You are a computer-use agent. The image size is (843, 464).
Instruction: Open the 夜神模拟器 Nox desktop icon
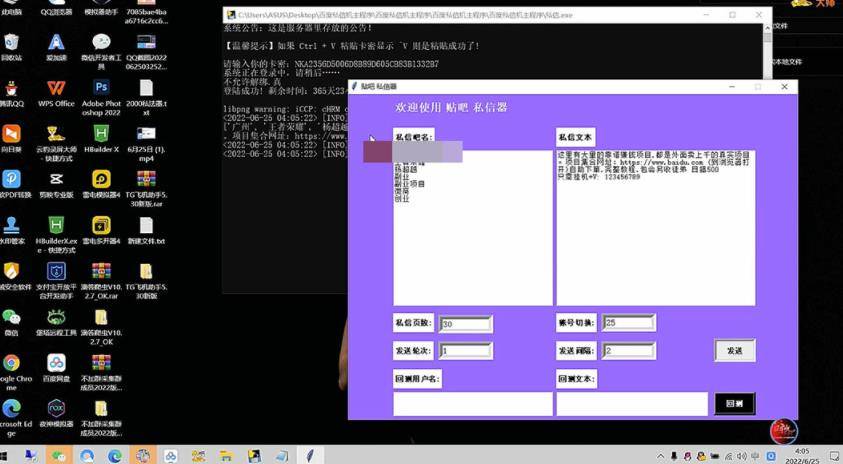coord(56,413)
